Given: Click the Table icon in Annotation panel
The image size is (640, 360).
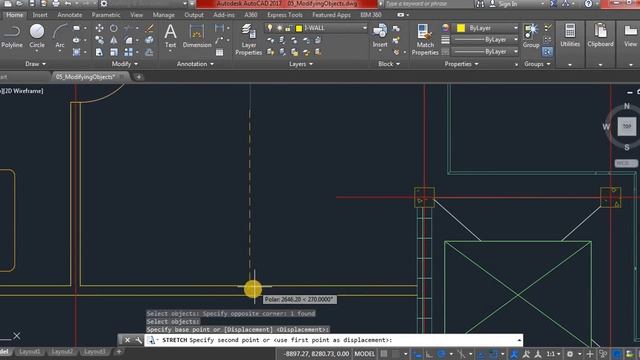Looking at the screenshot, I should click(x=220, y=52).
